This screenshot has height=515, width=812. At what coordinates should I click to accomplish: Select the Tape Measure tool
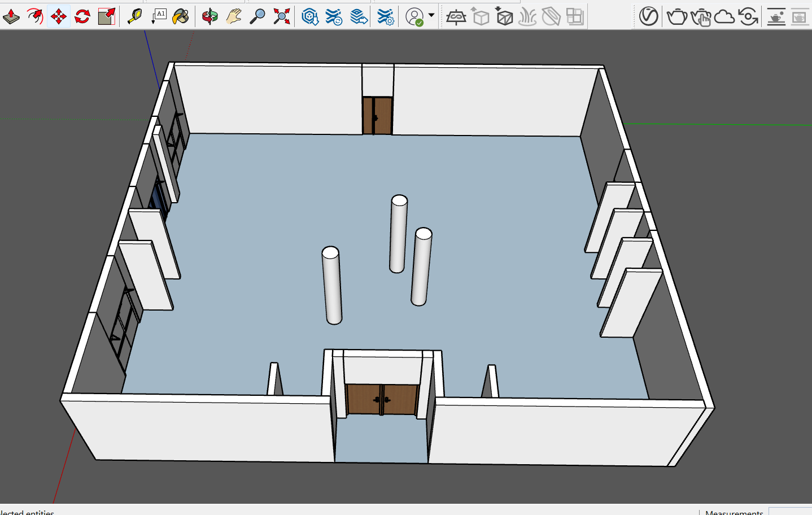point(134,16)
